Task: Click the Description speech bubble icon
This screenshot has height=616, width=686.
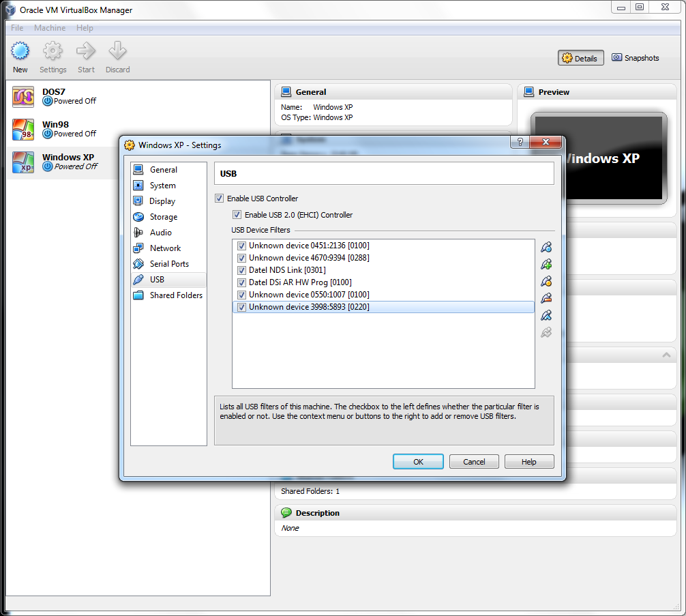Action: pyautogui.click(x=286, y=513)
